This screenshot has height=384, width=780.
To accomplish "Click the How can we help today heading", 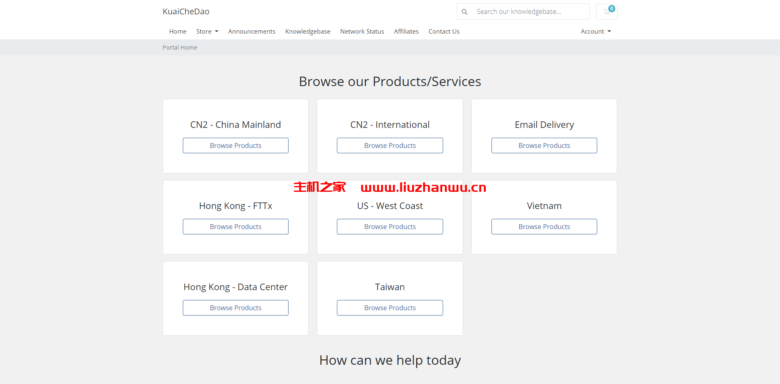I will coord(390,360).
